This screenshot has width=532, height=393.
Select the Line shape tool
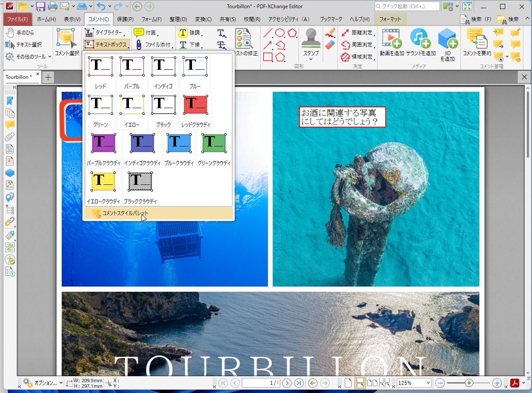click(268, 33)
